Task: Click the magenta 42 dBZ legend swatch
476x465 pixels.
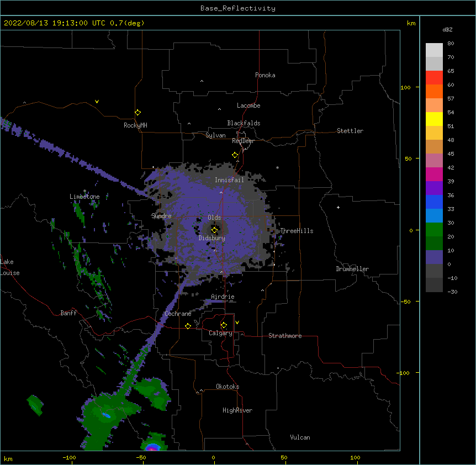Action: (x=434, y=174)
